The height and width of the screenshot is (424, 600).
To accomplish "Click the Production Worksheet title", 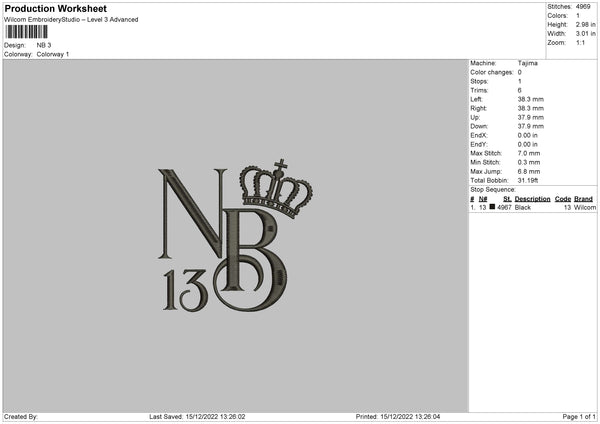I will [55, 8].
